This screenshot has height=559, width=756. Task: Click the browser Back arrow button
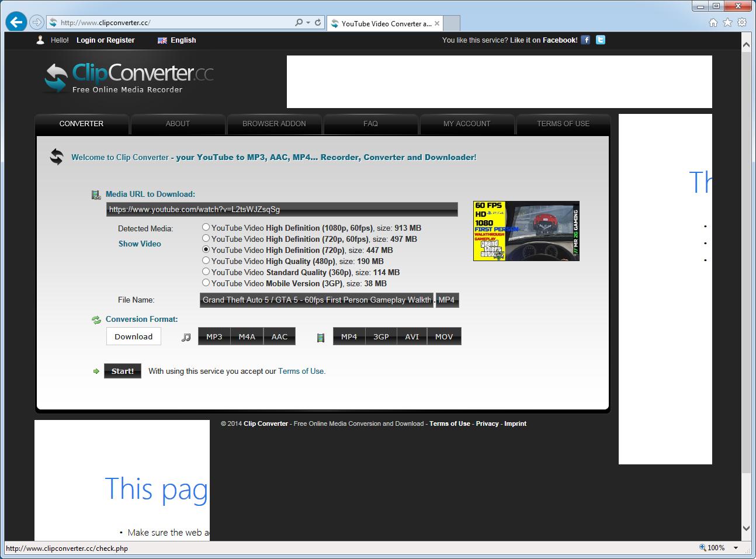(x=16, y=22)
